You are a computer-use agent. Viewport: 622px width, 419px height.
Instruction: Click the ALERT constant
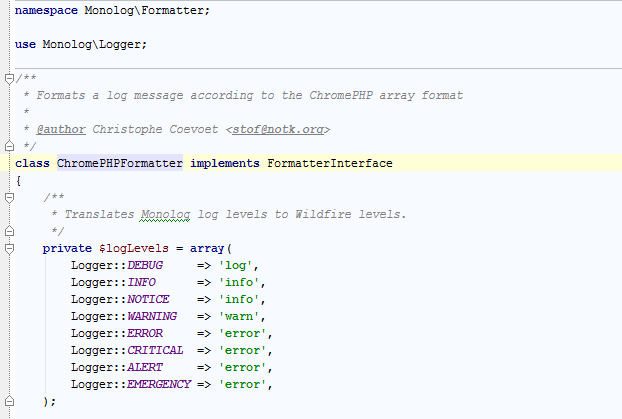[145, 367]
